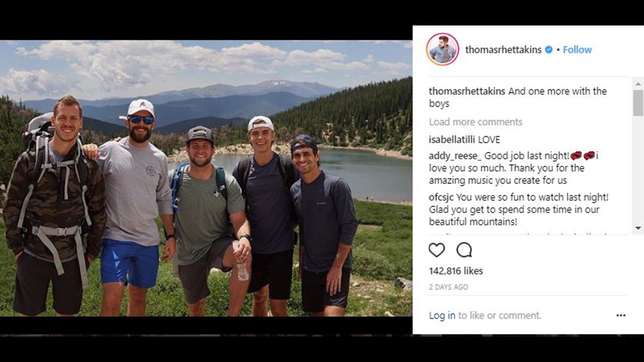
Task: Expand Load more comments
Action: (475, 122)
